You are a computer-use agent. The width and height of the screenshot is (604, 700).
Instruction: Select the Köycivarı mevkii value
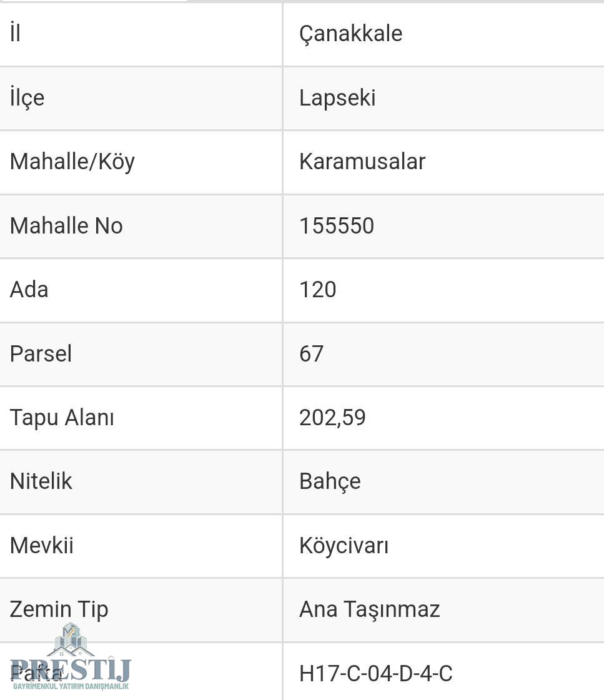[x=344, y=546]
